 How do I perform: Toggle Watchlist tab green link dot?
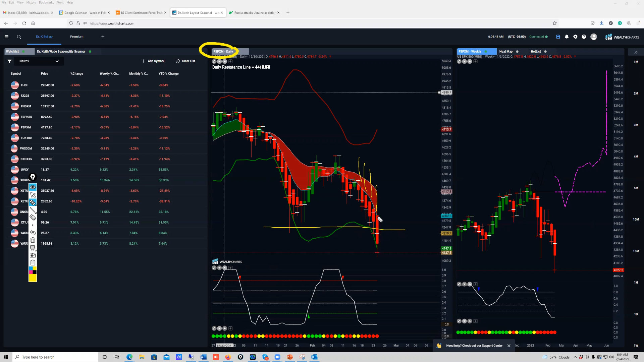point(23,52)
